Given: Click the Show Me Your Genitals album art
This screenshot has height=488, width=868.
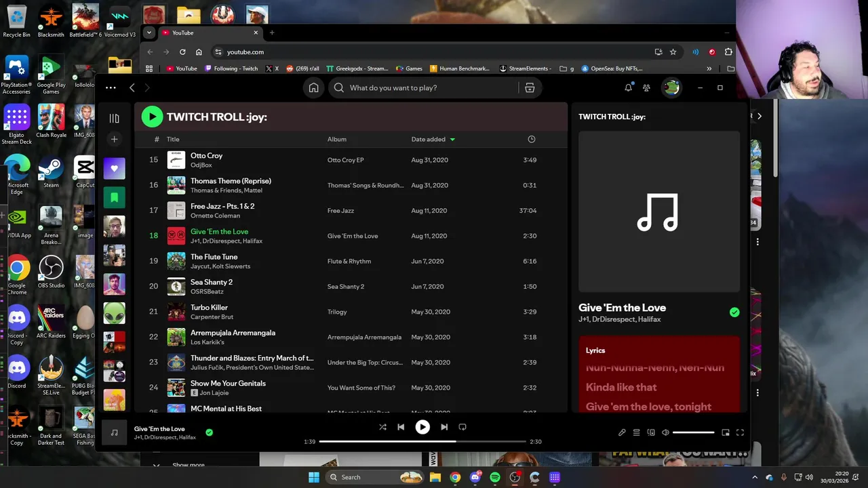Looking at the screenshot, I should coord(176,388).
